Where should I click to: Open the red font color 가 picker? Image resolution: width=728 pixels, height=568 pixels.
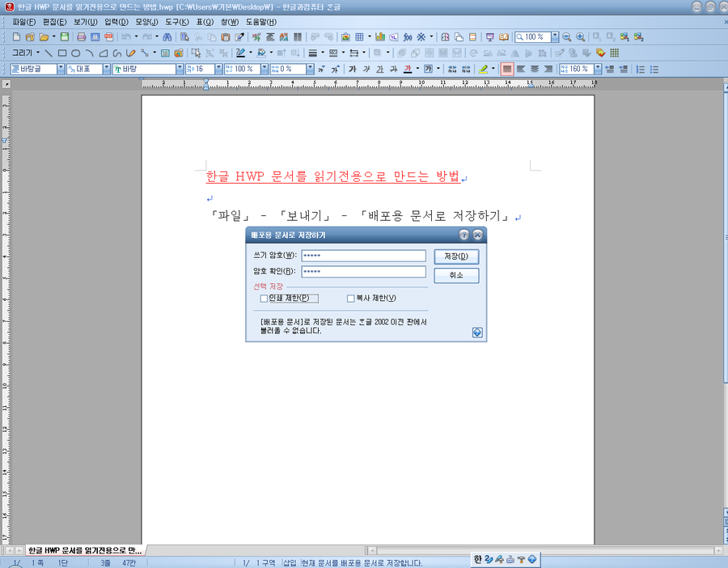(408, 70)
